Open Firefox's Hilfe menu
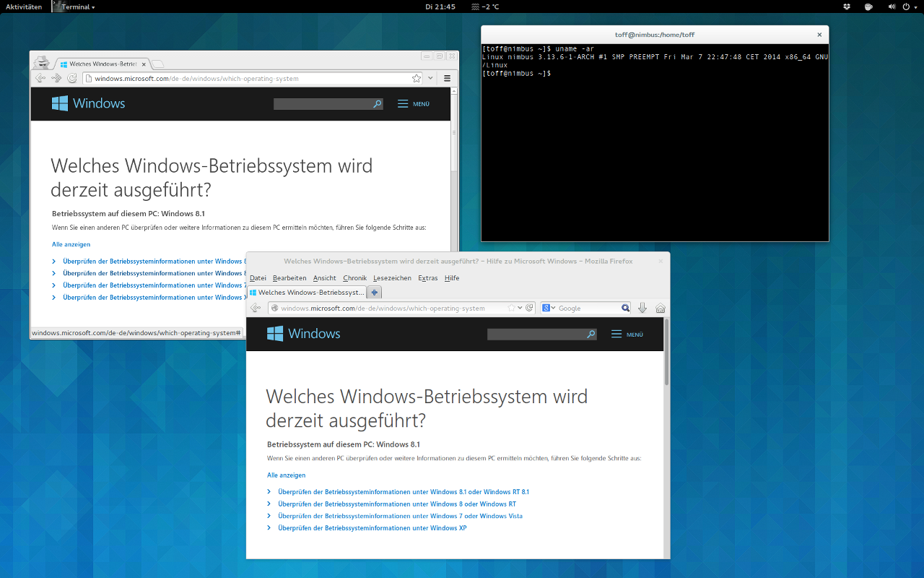The width and height of the screenshot is (924, 578). 452,278
